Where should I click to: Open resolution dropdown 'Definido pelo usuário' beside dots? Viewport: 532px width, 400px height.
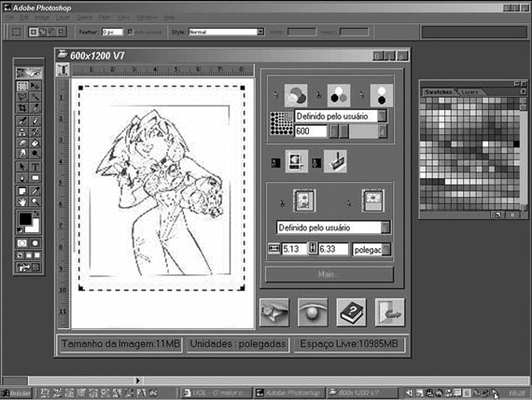point(341,117)
